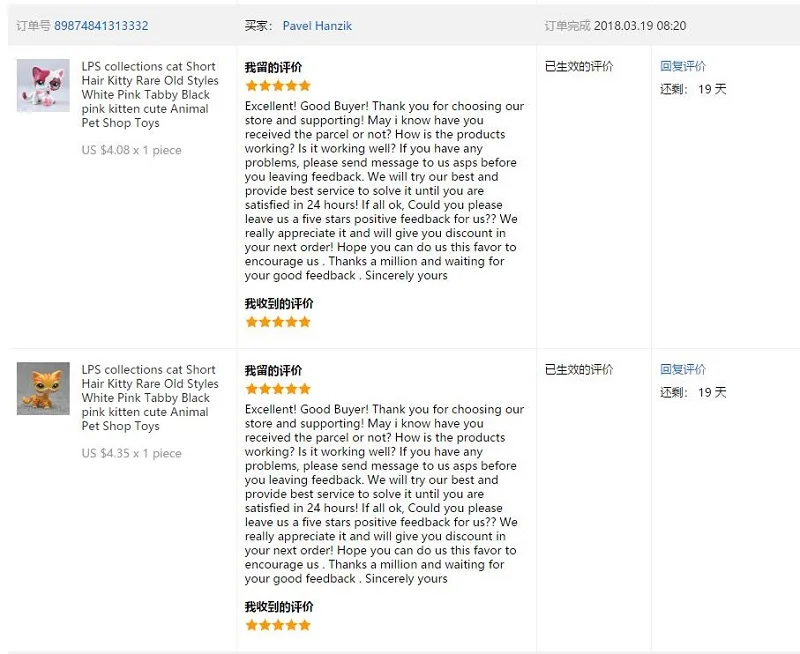Click 已生效的评价 status for the white cat item
The width and height of the screenshot is (800, 654).
[x=579, y=66]
